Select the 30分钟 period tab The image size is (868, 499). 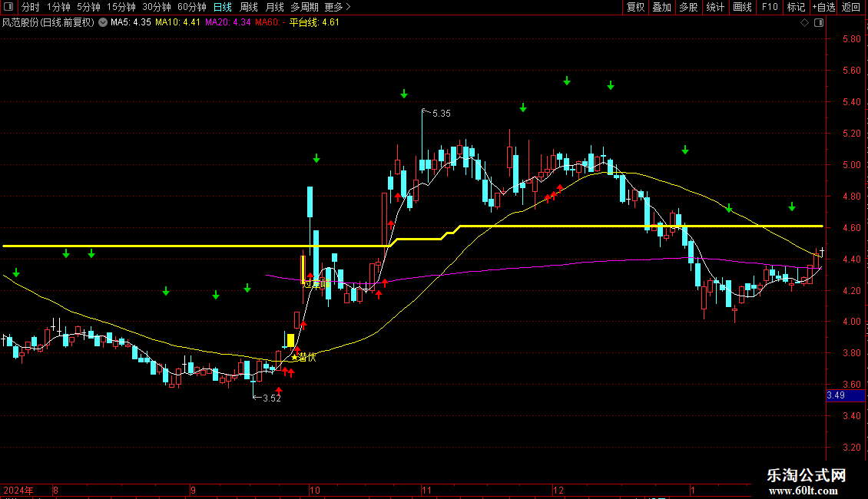(157, 7)
